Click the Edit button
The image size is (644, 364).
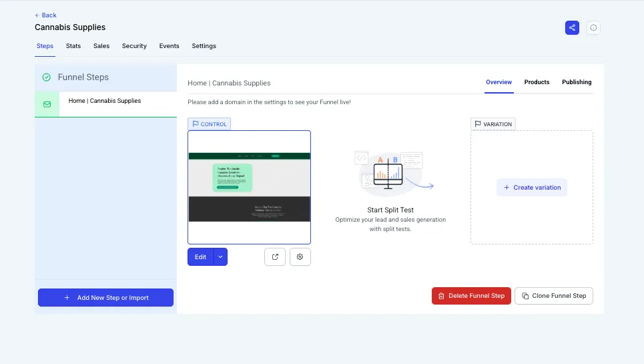(200, 256)
